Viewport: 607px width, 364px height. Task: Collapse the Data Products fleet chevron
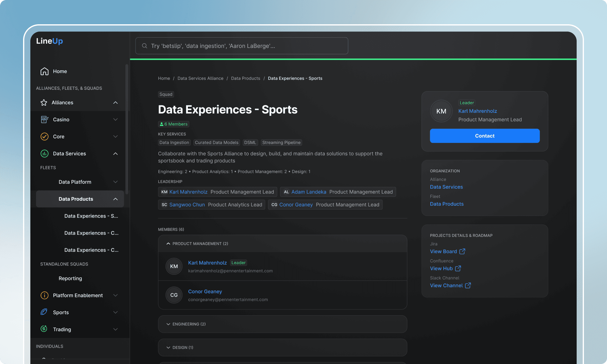coord(115,199)
